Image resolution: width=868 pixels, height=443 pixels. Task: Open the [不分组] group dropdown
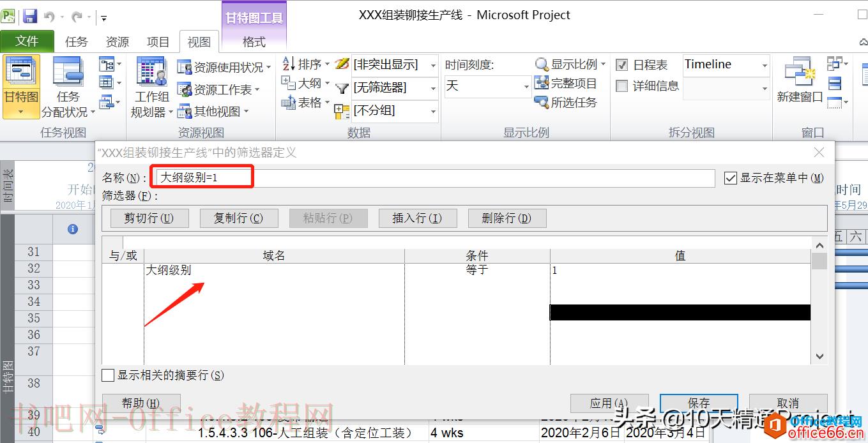tap(432, 111)
